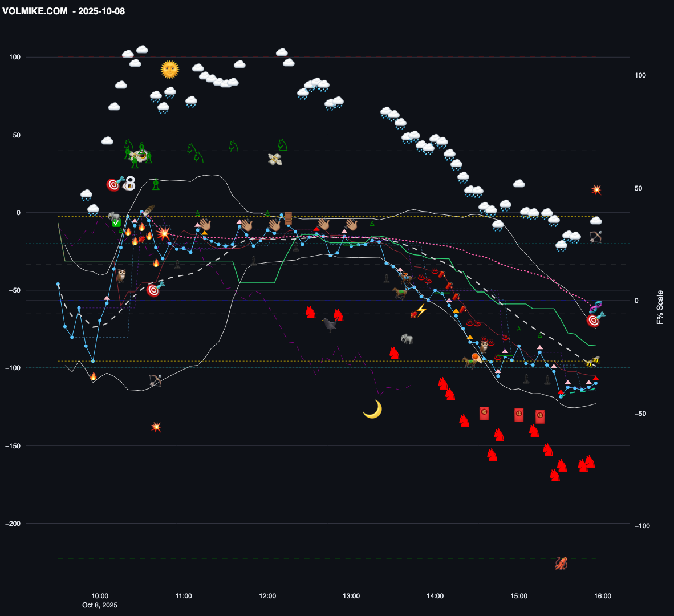
Task: Click the dart target beside the 8-ball
Action: pos(115,184)
